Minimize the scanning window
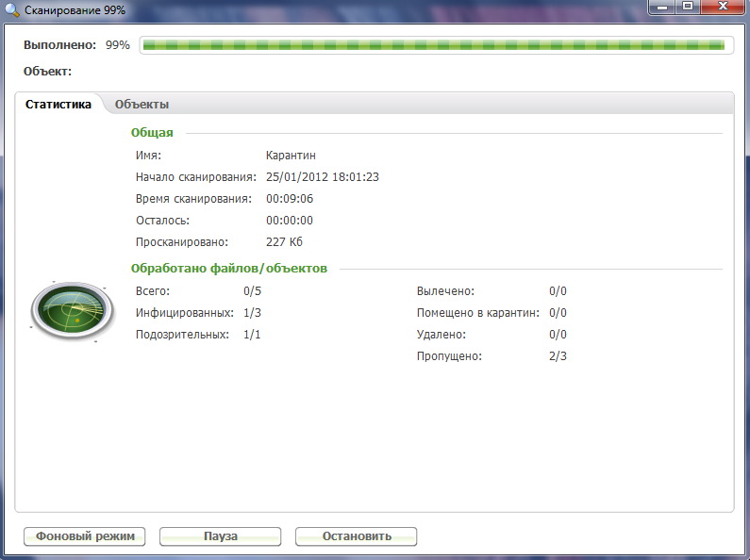This screenshot has width=750, height=560. pyautogui.click(x=662, y=7)
